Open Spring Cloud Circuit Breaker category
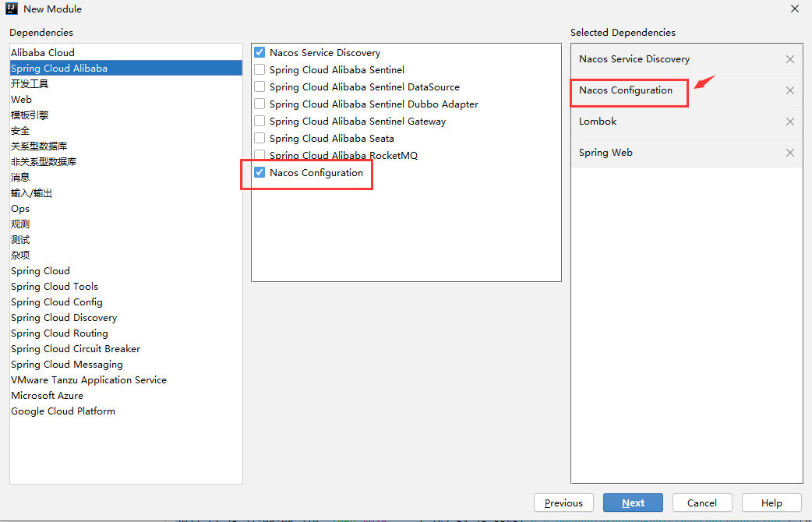 point(125,348)
